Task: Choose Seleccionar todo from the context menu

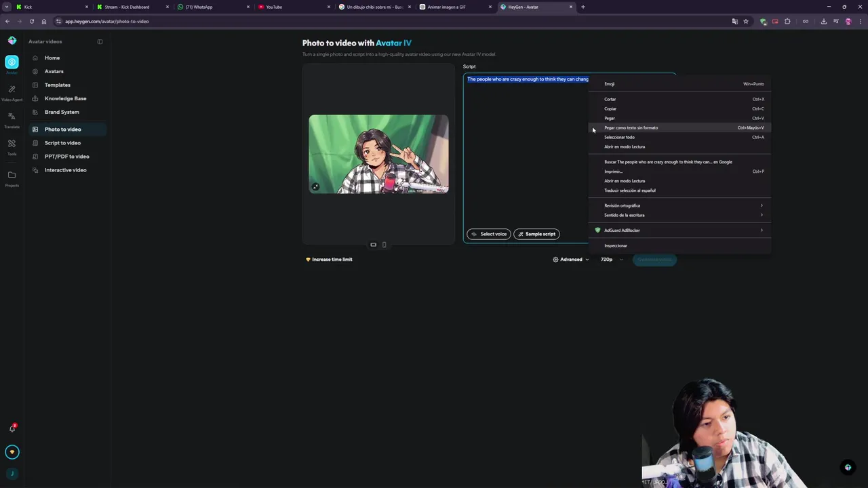Action: point(680,137)
